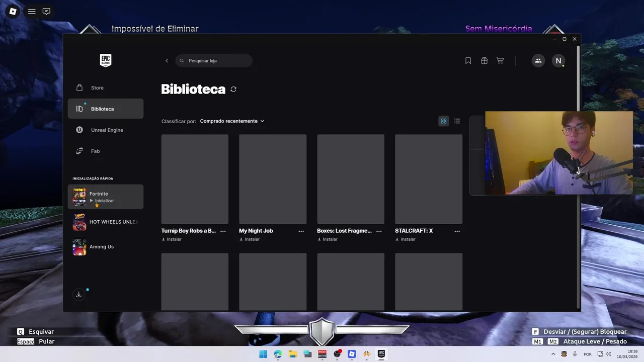Open OBS Studio from the taskbar
Viewport: 644px width, 362px height.
click(x=337, y=354)
